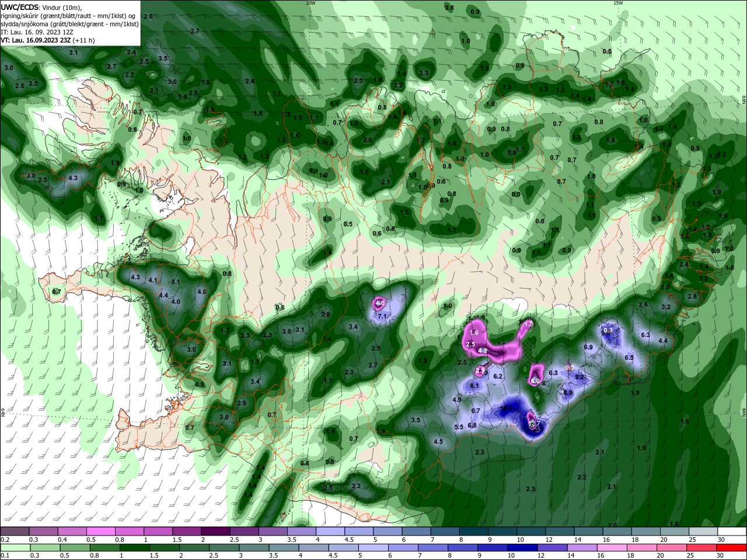This screenshot has height=560, width=747.
Task: Click the bright pink 0.5 swatch in the upper legend
Action: pos(100,531)
